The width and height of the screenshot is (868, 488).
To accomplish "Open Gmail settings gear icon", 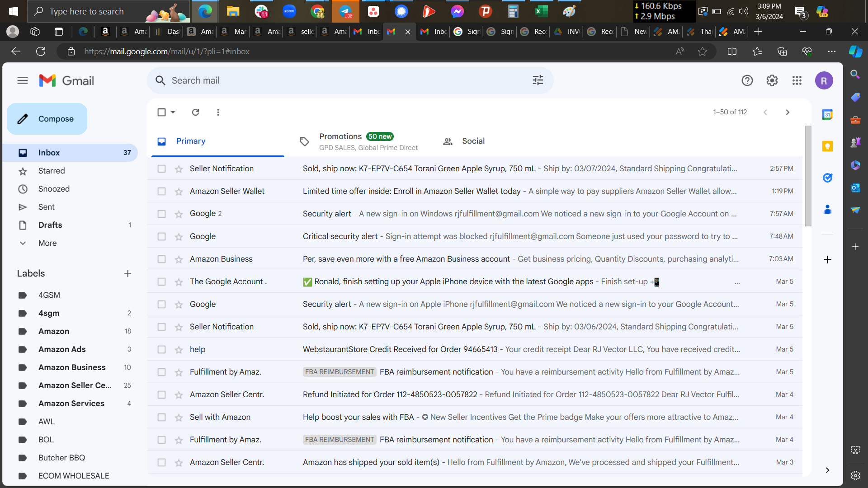I will point(772,80).
